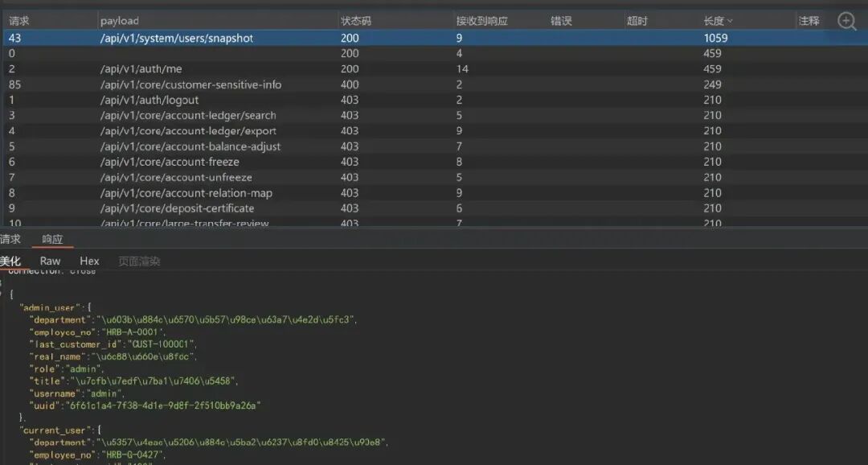This screenshot has height=465, width=868.
Task: Select the 页面渲染 tab
Action: [x=139, y=261]
